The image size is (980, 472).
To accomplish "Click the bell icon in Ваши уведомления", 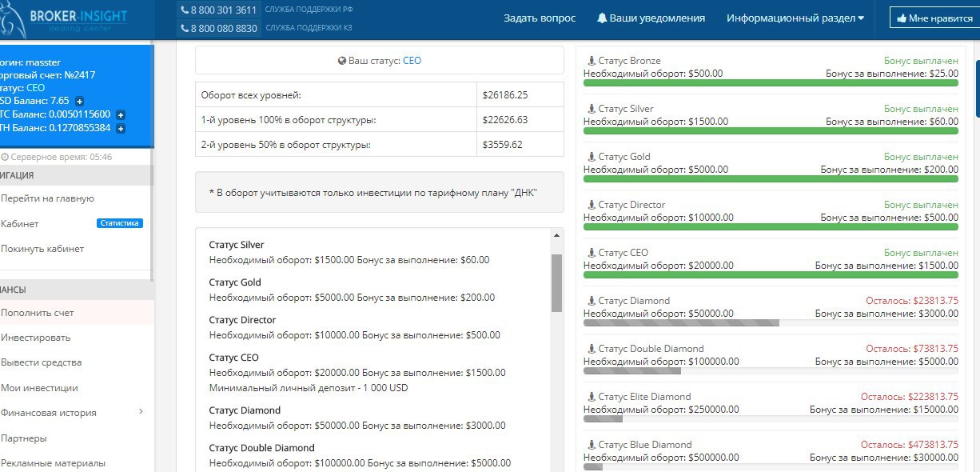I will [602, 18].
